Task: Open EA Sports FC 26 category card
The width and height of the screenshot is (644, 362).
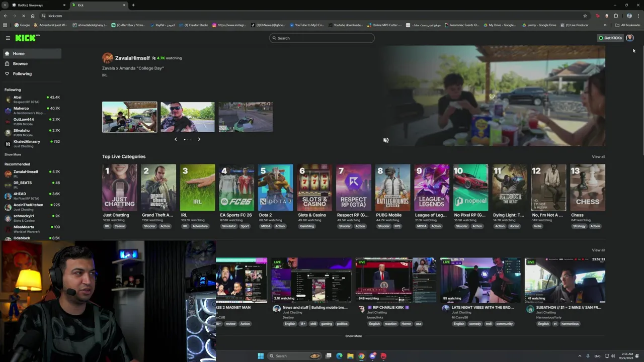Action: (236, 188)
